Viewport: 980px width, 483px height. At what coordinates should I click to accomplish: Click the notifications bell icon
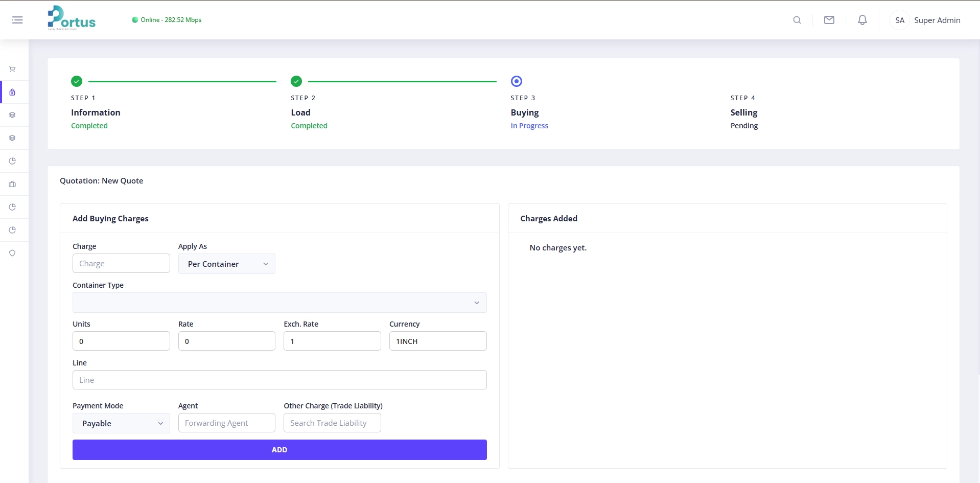click(862, 20)
